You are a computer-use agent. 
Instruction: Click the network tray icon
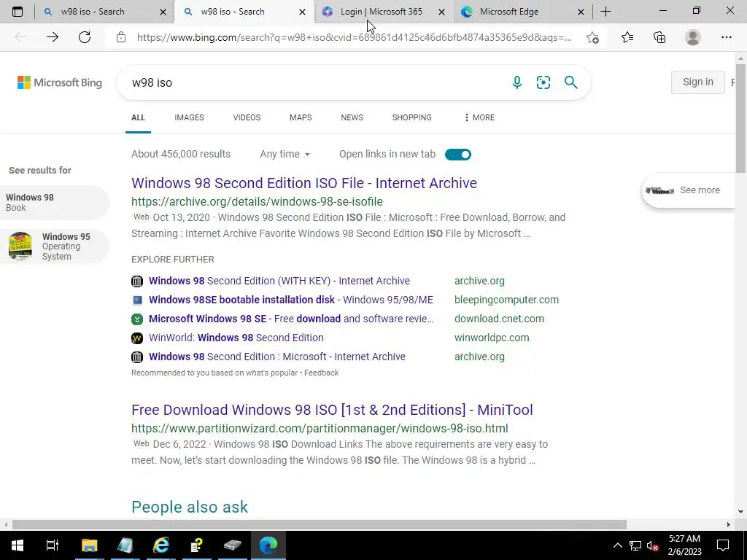click(635, 545)
